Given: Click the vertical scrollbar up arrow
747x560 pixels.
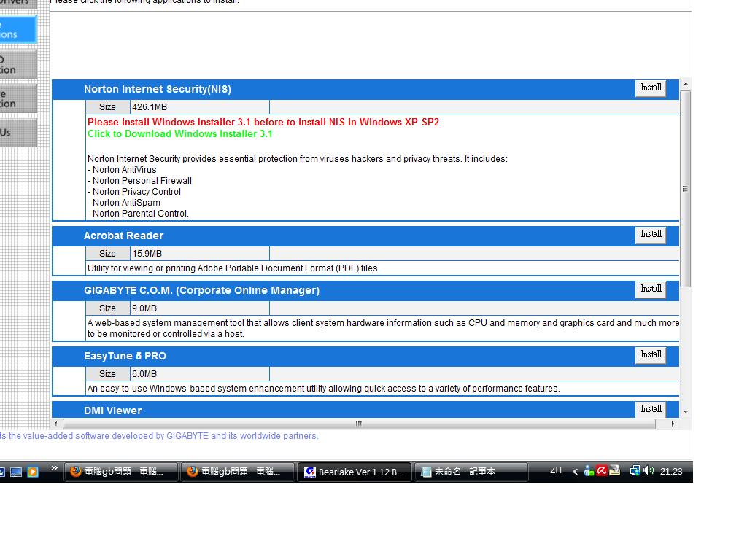Looking at the screenshot, I should point(686,85).
